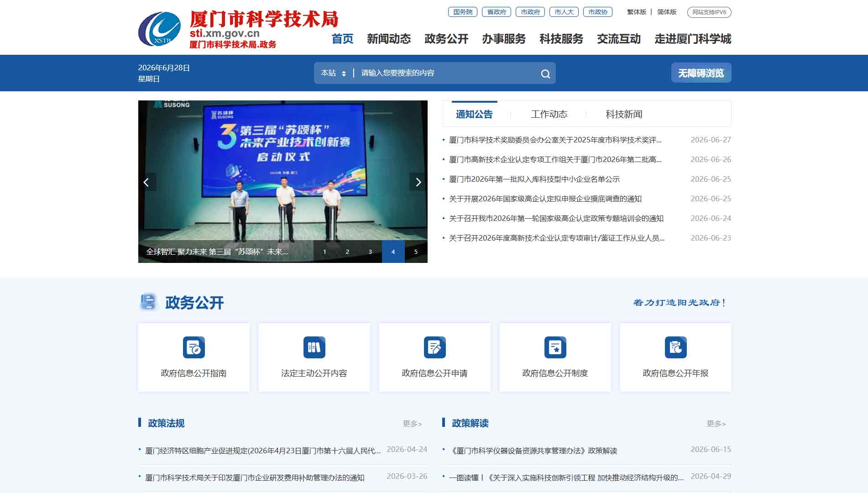The image size is (868, 493).
Task: Click 无障碍浏览 button
Action: [701, 73]
